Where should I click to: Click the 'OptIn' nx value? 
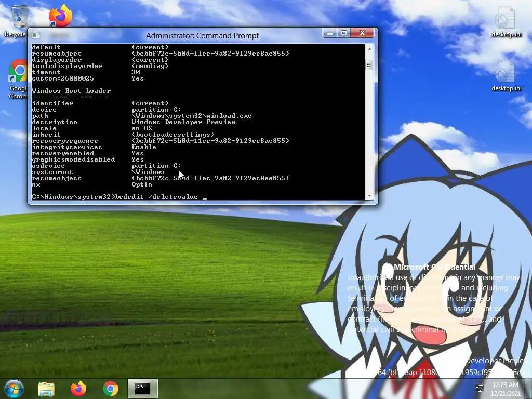tap(142, 184)
